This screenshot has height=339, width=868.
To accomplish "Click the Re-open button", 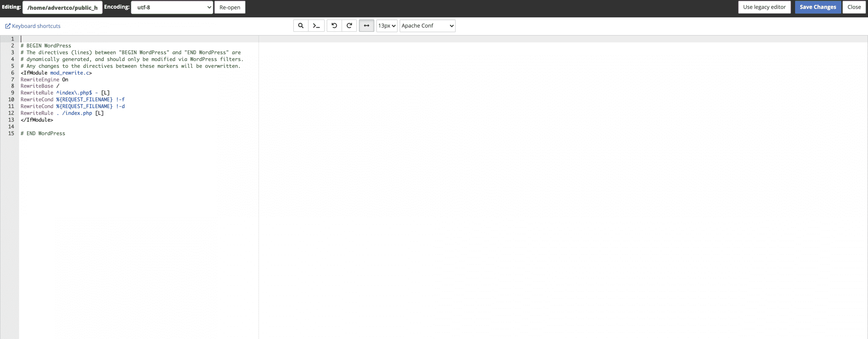I will pos(230,7).
